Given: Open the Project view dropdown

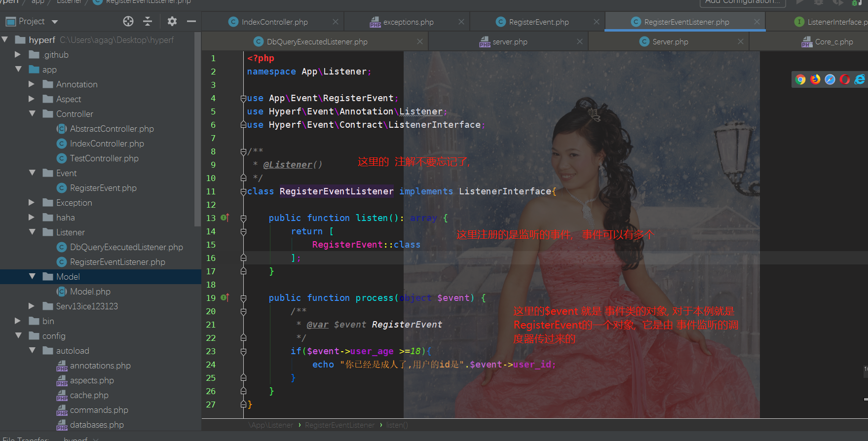Looking at the screenshot, I should 55,22.
